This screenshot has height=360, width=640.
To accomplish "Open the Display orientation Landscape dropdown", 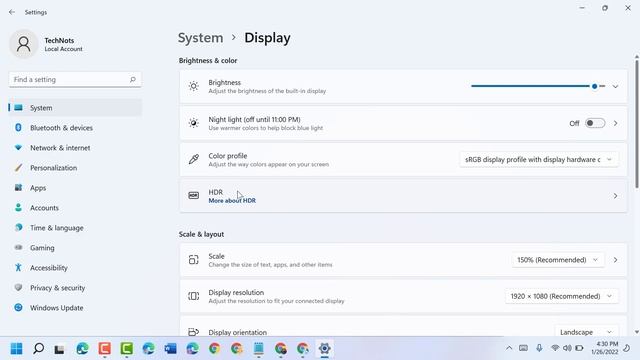I will (586, 332).
